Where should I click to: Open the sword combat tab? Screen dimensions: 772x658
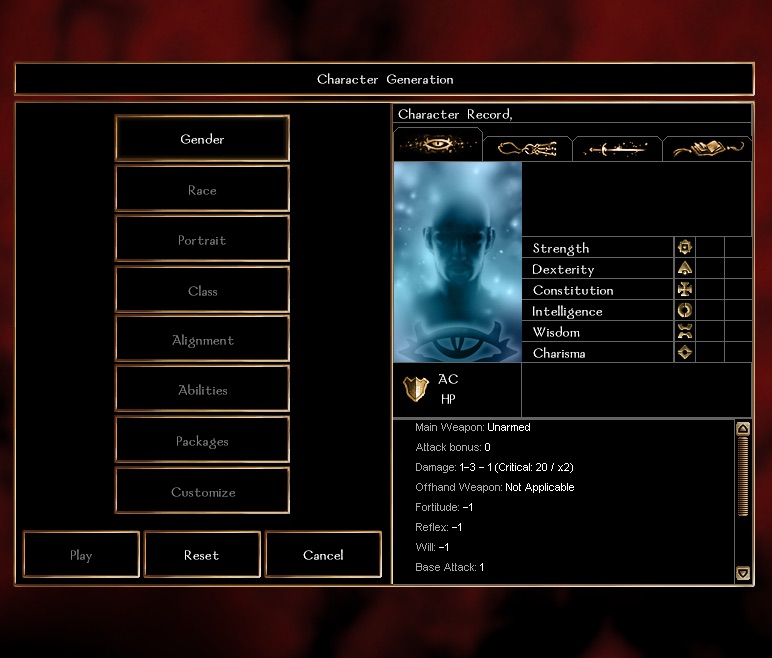pyautogui.click(x=617, y=149)
